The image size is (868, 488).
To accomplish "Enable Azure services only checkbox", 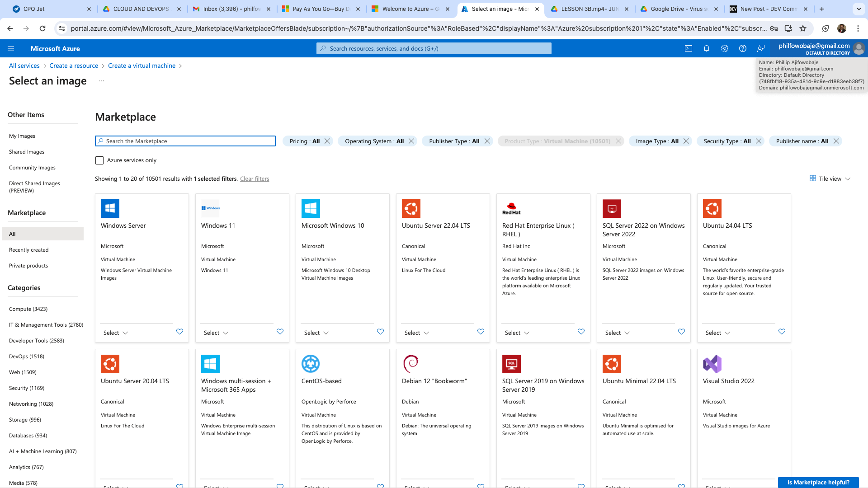I will tap(99, 160).
